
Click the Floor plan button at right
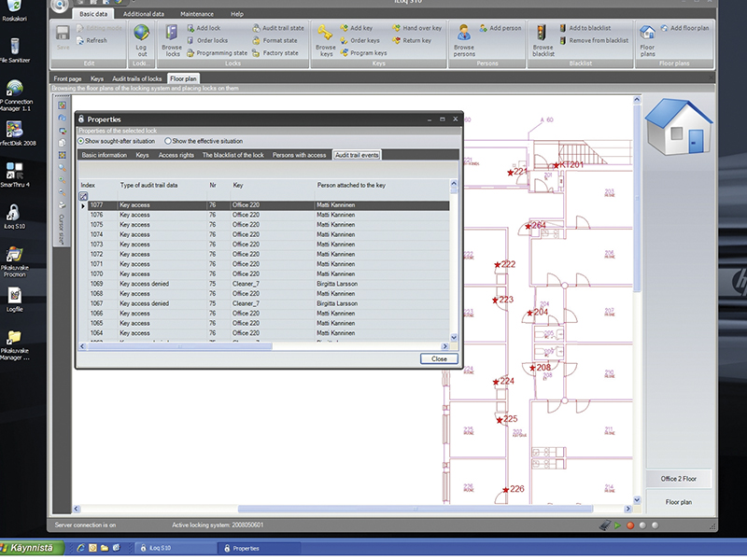coord(679,502)
